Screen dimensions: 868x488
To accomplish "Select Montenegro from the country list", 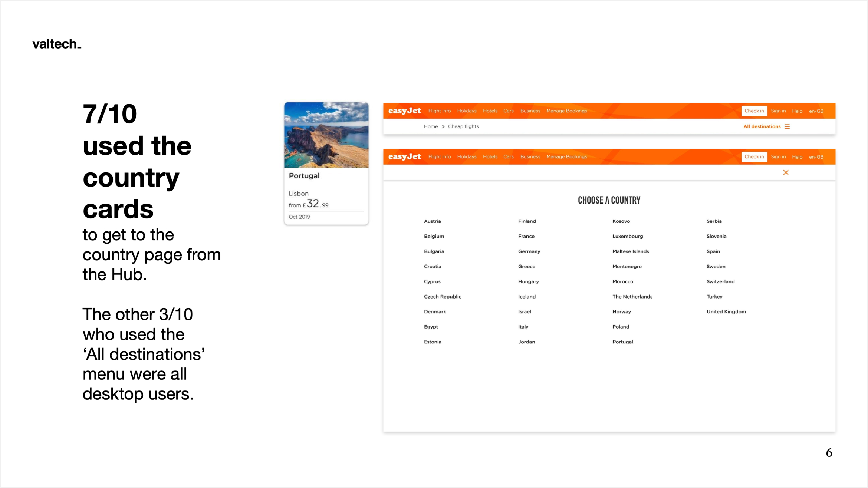I will (627, 267).
